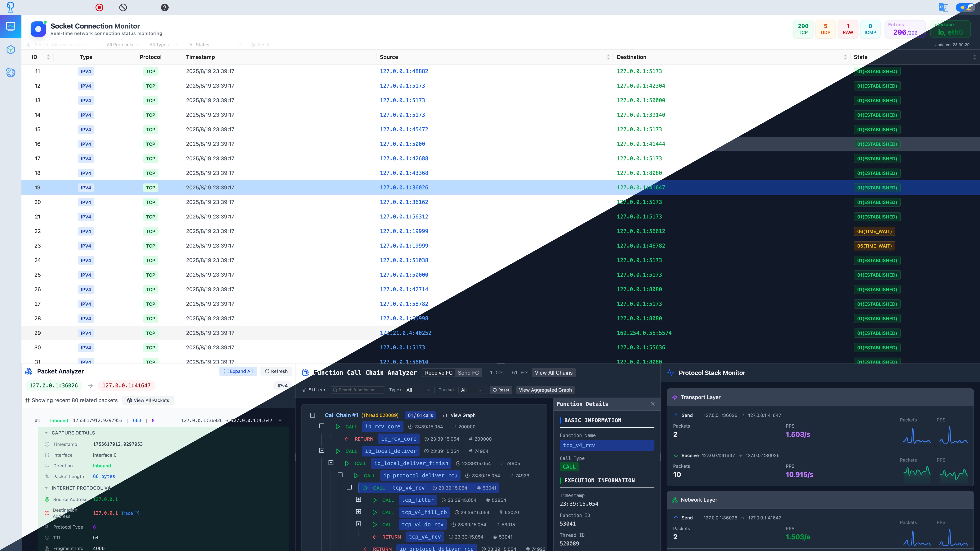Click the Trace external link icon

pyautogui.click(x=137, y=513)
